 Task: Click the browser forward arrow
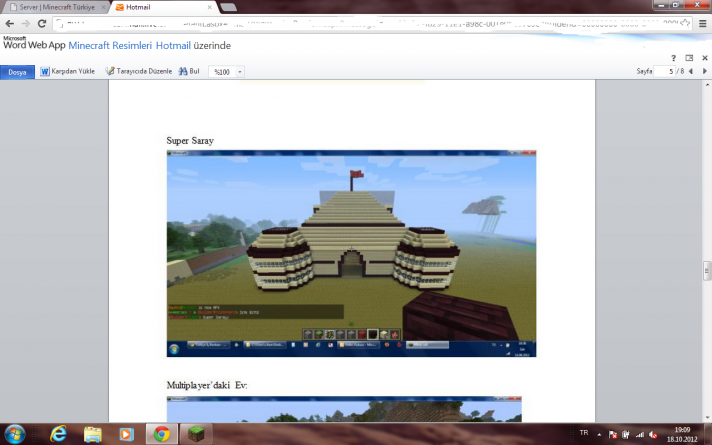click(x=25, y=24)
